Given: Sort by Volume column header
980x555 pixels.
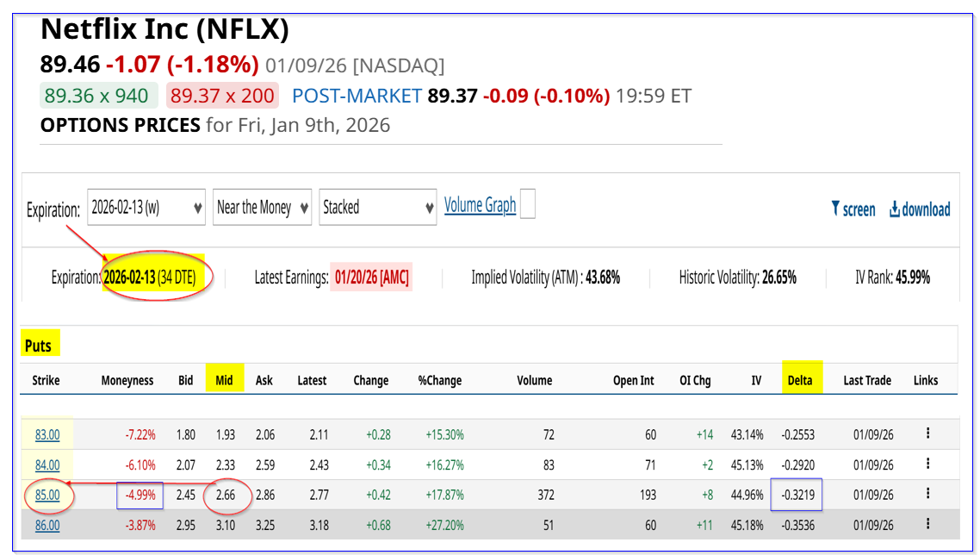Looking at the screenshot, I should pos(535,380).
